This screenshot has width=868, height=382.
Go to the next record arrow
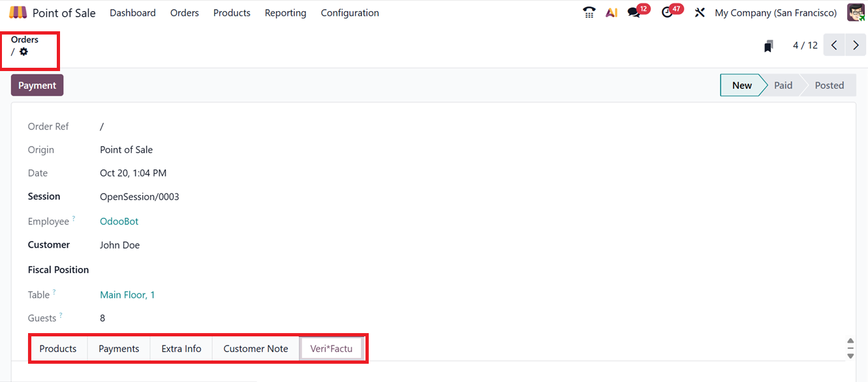click(x=856, y=46)
